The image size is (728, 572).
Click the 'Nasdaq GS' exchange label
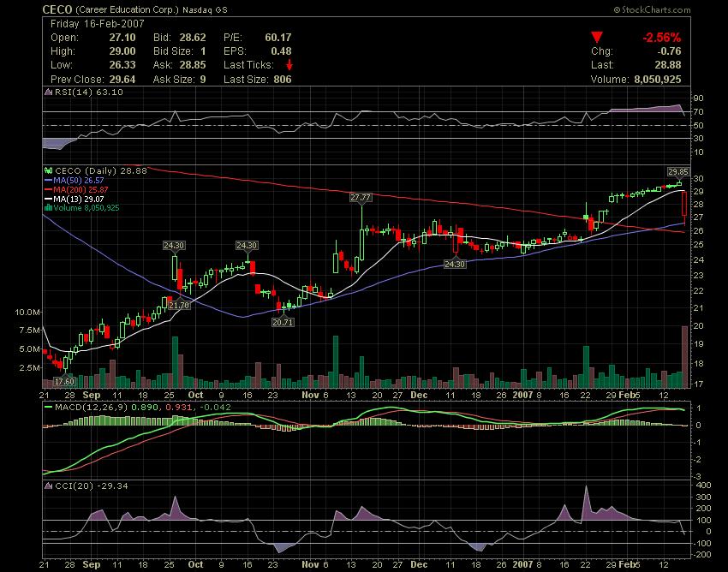coord(205,9)
